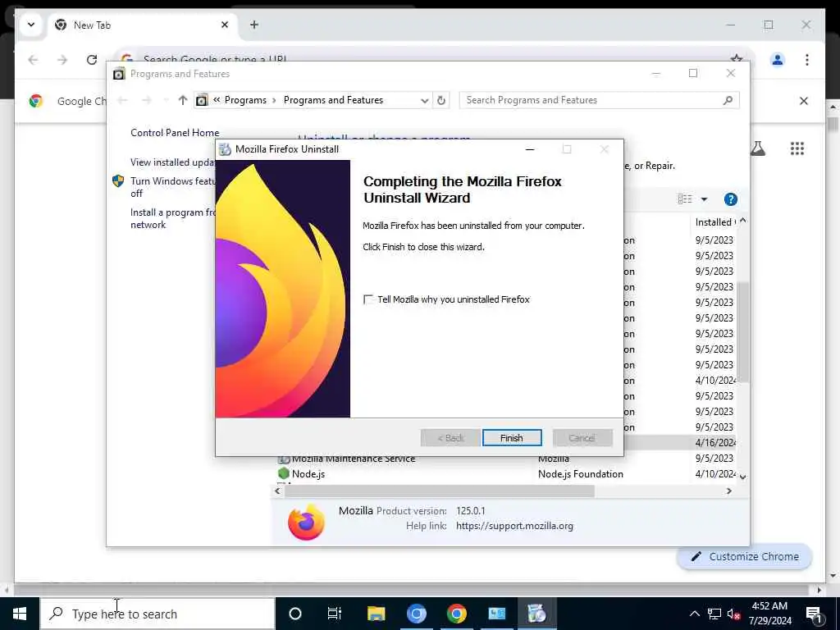Click the muted volume tray icon
The width and height of the screenshot is (840, 630).
[733, 614]
